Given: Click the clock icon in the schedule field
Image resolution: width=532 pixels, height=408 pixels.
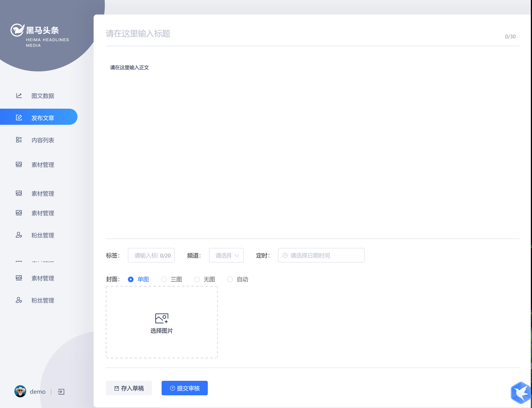Looking at the screenshot, I should 285,255.
